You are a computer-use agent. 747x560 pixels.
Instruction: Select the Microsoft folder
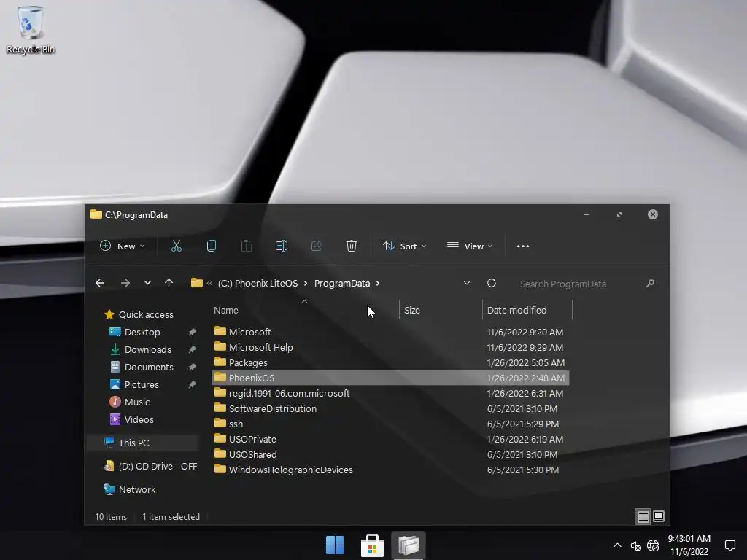click(390, 332)
